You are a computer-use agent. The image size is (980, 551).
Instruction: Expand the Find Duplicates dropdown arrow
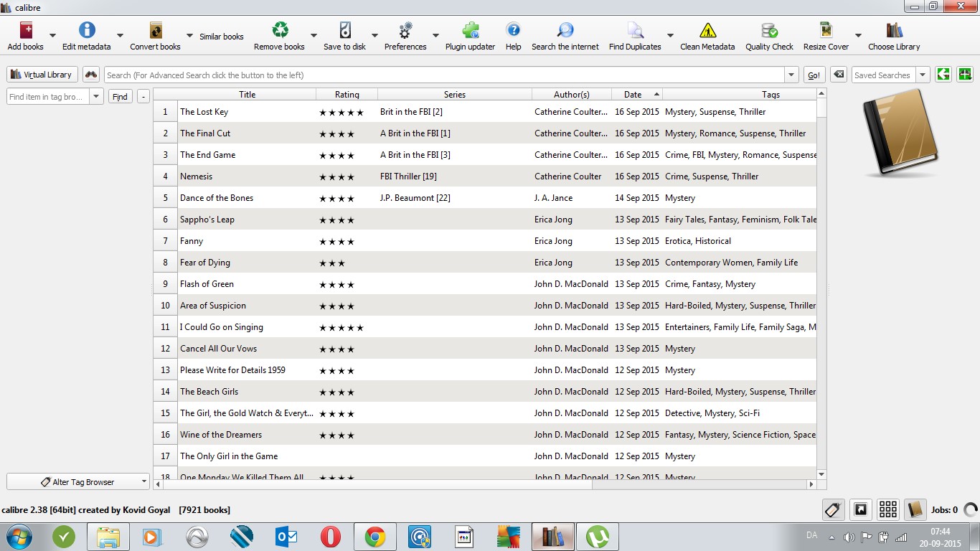pyautogui.click(x=670, y=35)
